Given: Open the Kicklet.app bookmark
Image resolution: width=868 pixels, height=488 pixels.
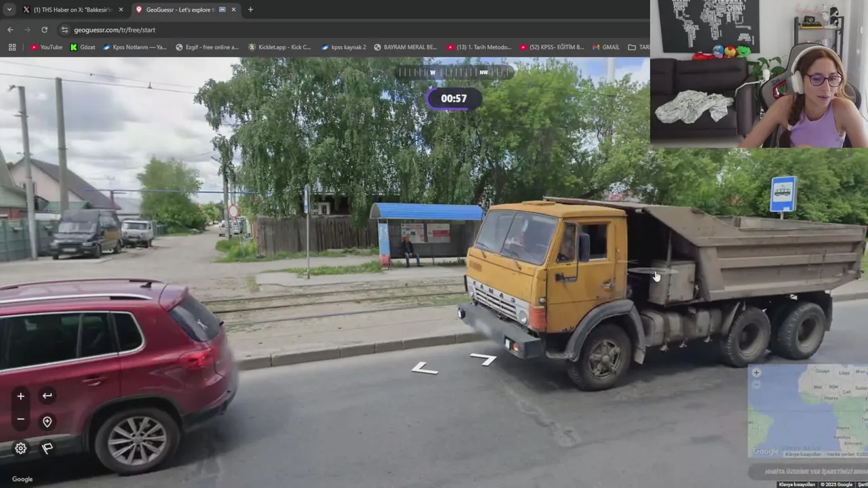Looking at the screenshot, I should pyautogui.click(x=279, y=47).
